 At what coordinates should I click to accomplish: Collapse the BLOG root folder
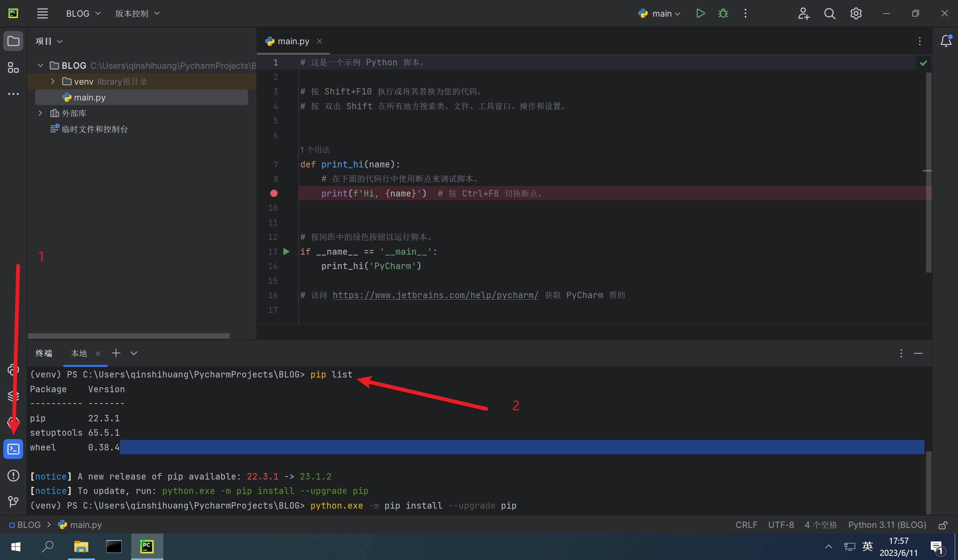(x=40, y=65)
